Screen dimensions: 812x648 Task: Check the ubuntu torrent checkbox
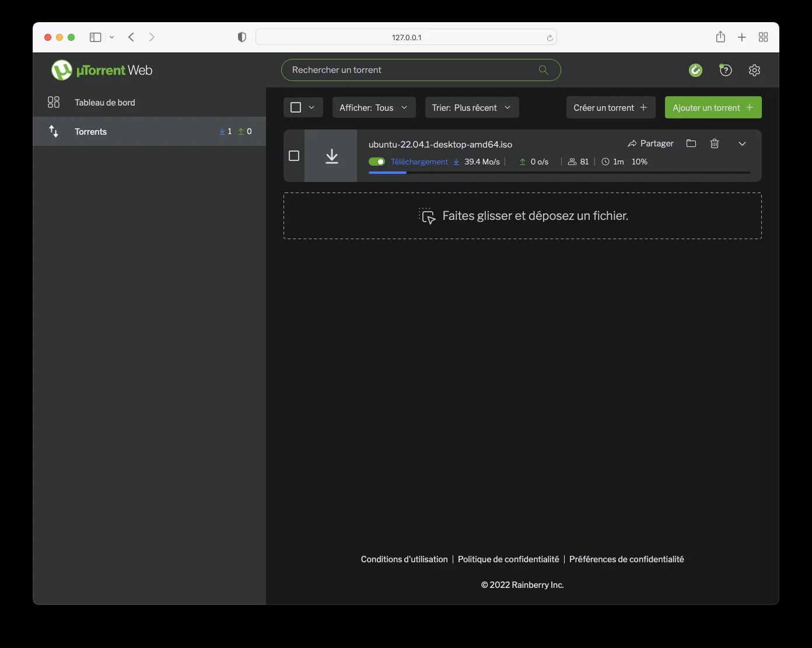pos(294,156)
